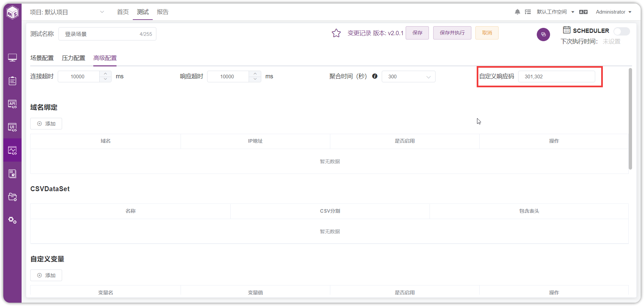
Task: Click the 保存并执行 button
Action: tap(452, 33)
